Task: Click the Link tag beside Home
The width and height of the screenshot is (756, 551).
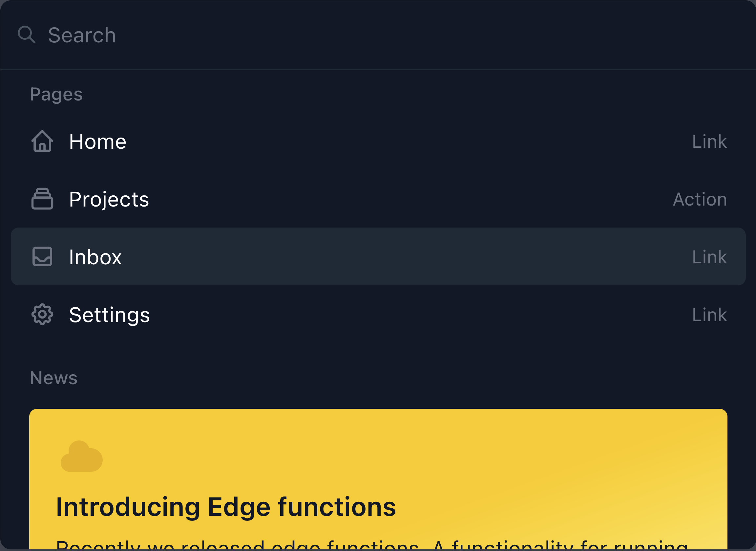Action: (x=709, y=142)
